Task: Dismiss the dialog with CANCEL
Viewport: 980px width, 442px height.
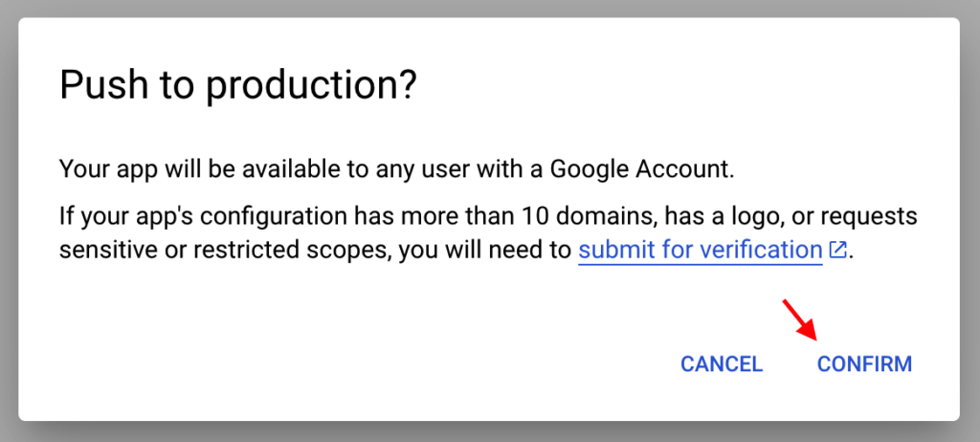Action: 722,364
